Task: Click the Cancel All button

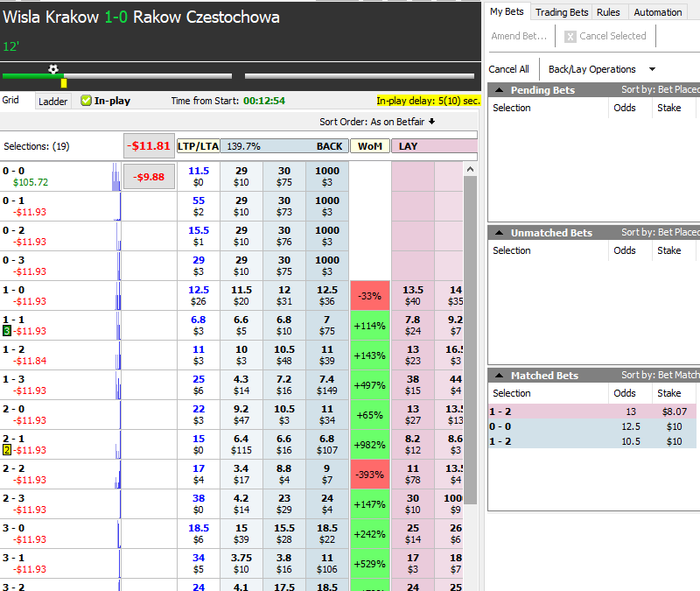Action: (508, 69)
